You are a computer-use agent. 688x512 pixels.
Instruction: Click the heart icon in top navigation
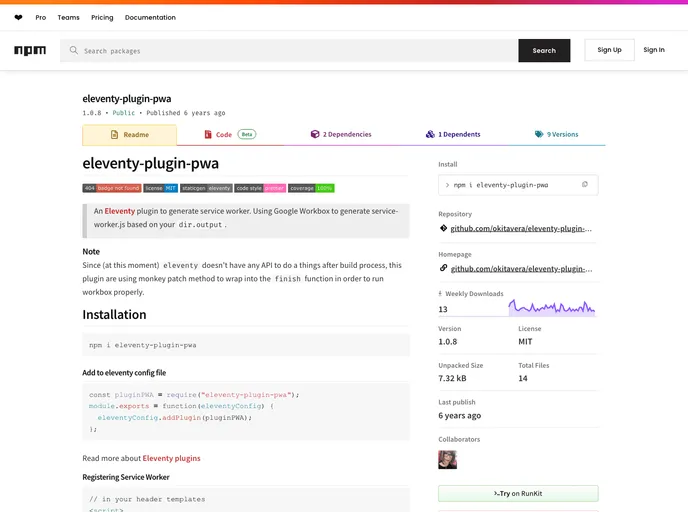pyautogui.click(x=18, y=18)
